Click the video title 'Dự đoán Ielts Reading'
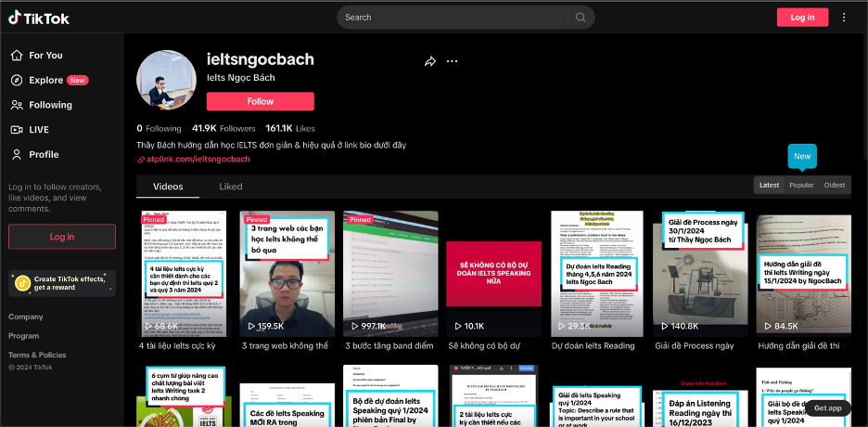This screenshot has height=427, width=868. pyautogui.click(x=593, y=346)
